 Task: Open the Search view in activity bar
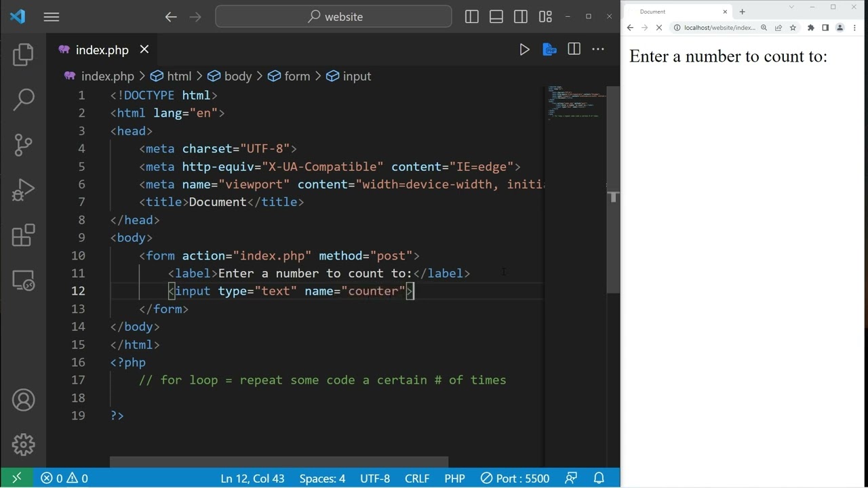pos(23,100)
